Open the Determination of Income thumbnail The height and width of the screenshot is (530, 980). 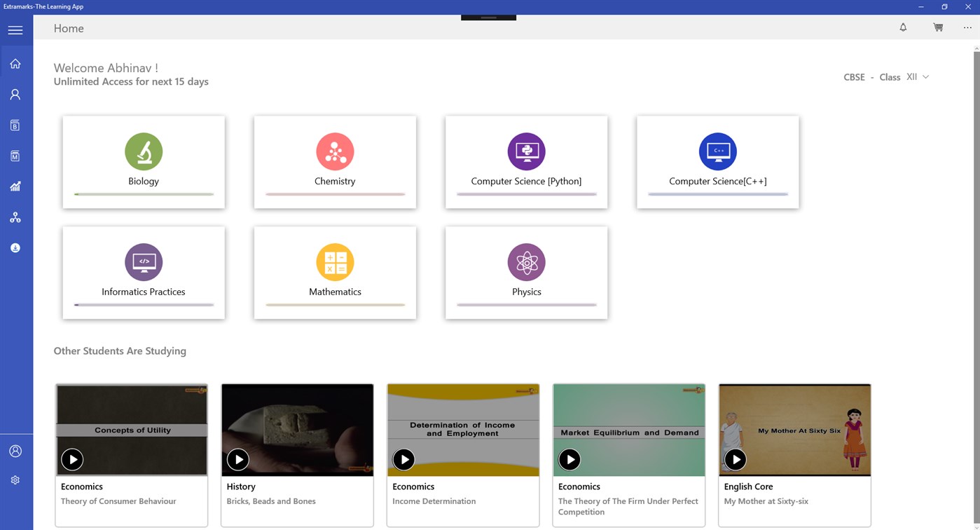463,430
